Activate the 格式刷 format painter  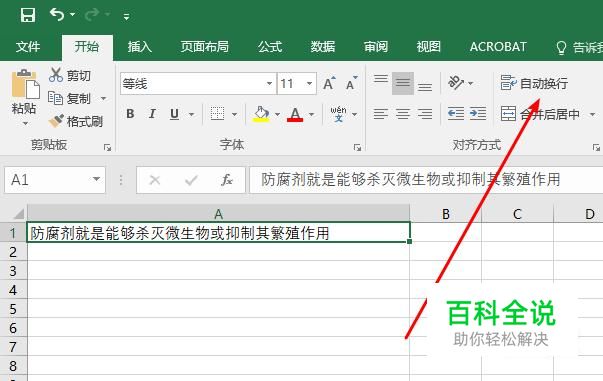pyautogui.click(x=76, y=121)
